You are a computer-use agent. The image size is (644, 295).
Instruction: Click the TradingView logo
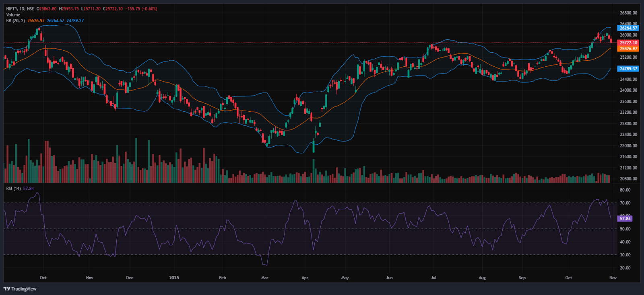[20, 289]
